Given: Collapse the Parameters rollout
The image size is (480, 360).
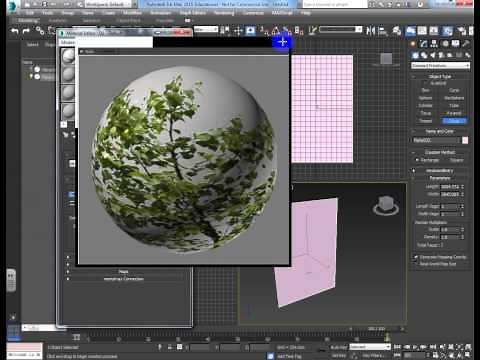Looking at the screenshot, I should tap(440, 178).
